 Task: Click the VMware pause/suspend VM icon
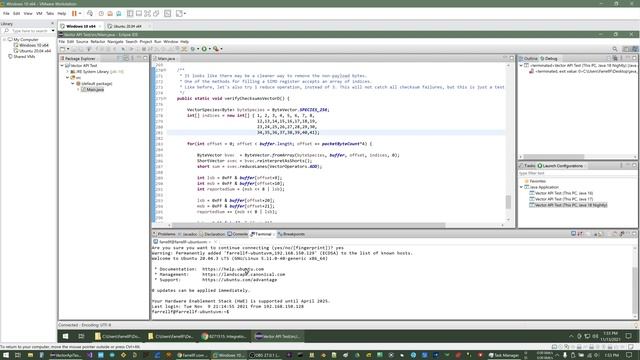(x=74, y=13)
